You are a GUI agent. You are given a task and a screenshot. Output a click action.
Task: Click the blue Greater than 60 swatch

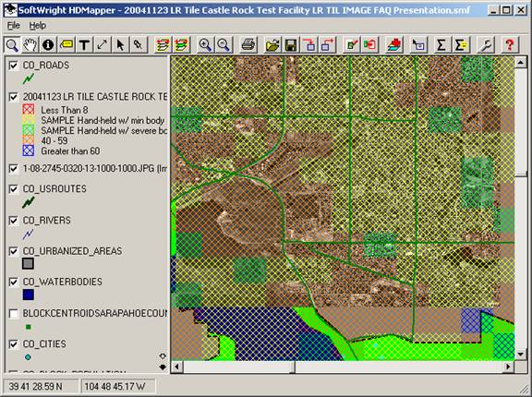[29, 150]
